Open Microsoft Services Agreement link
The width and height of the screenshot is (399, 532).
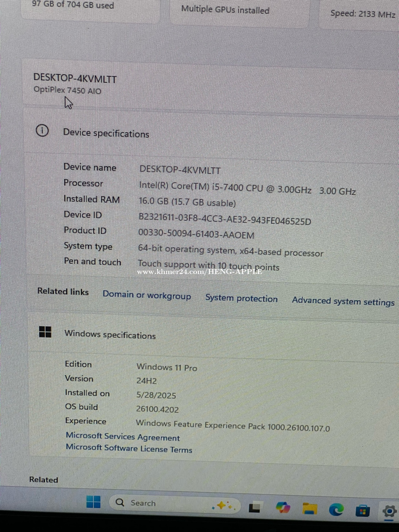point(123,437)
